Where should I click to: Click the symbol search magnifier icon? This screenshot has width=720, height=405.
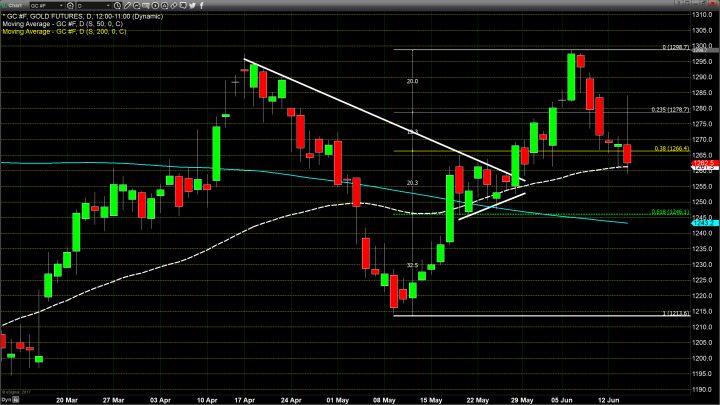(x=70, y=6)
